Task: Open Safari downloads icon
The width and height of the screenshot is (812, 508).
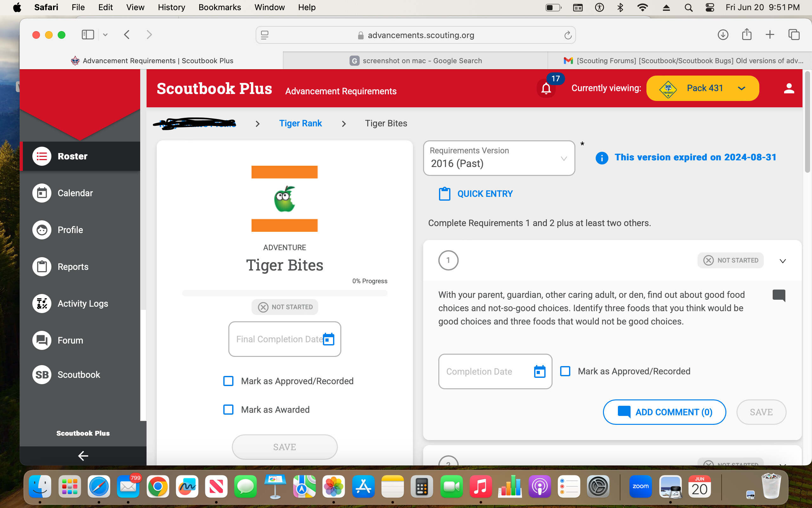Action: [723, 35]
